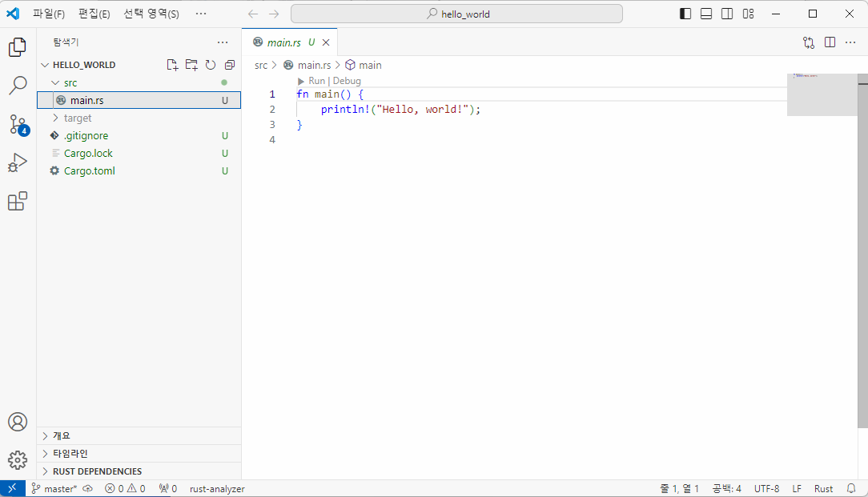
Task: Place cursor on the println! code line
Action: pos(400,110)
